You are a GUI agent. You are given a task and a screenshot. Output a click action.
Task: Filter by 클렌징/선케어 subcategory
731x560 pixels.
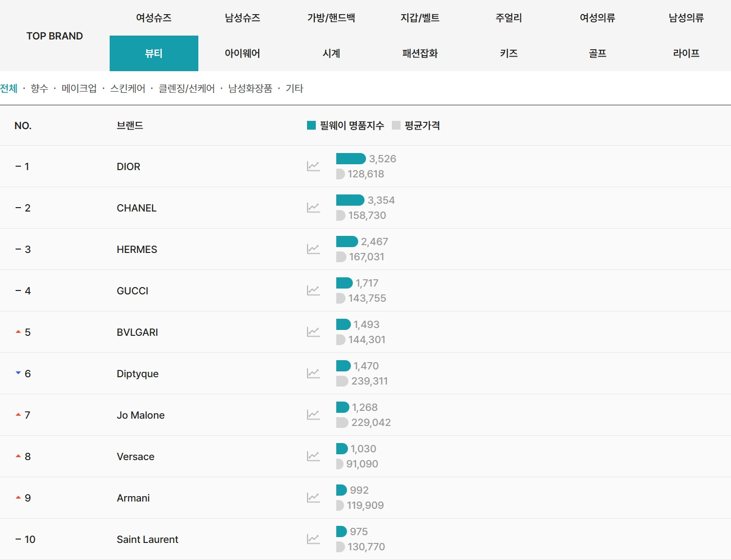click(x=187, y=88)
